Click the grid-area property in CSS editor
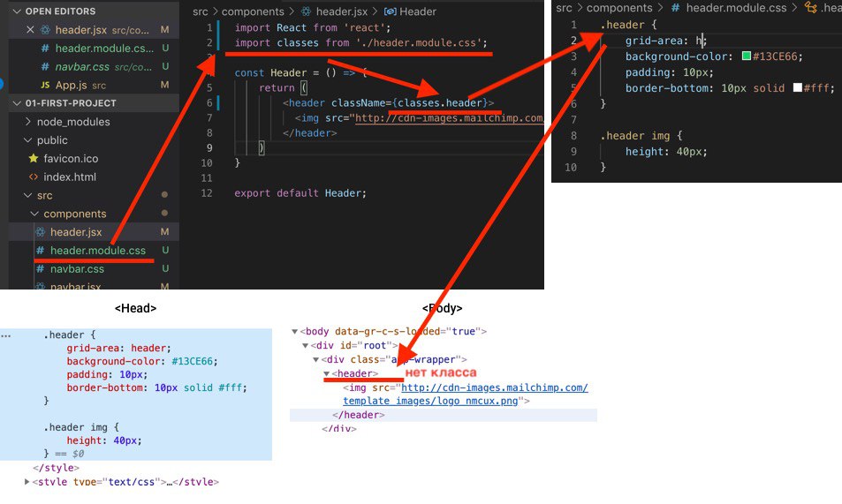 tap(654, 41)
